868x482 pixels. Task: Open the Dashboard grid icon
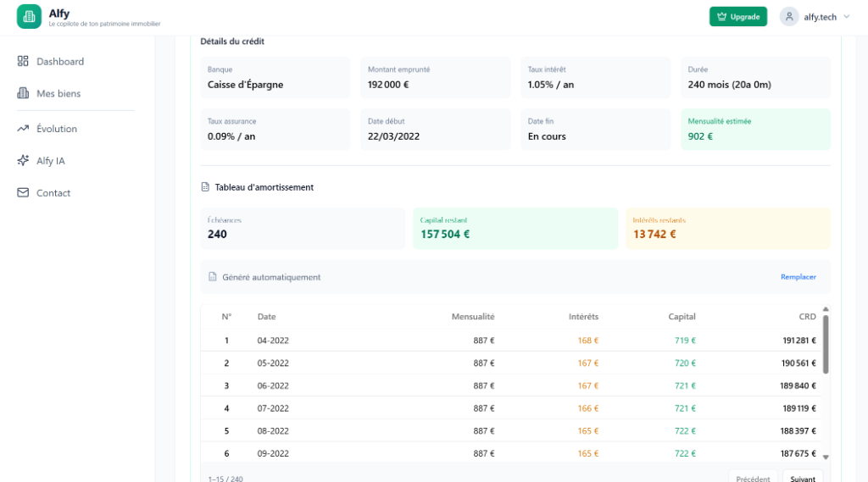(23, 61)
